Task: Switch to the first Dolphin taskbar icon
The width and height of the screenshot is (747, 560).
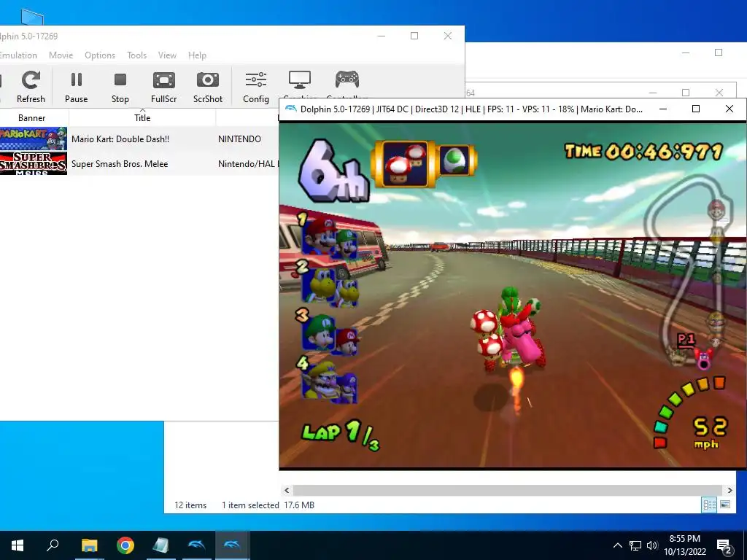Action: click(197, 545)
